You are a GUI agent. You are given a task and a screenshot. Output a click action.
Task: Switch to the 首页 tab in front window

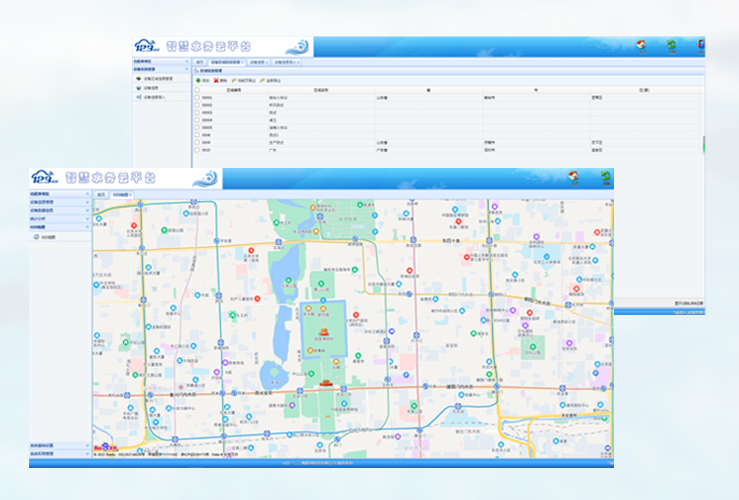click(101, 194)
